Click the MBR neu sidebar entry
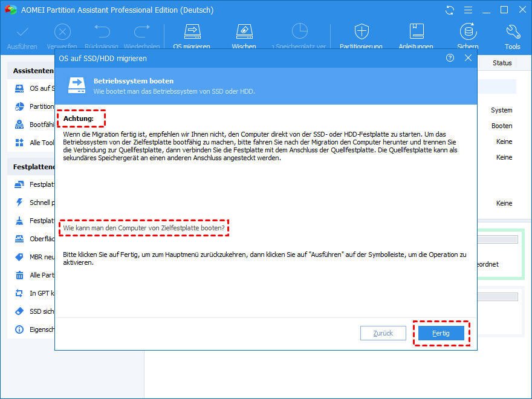Image resolution: width=532 pixels, height=399 pixels. click(x=34, y=257)
